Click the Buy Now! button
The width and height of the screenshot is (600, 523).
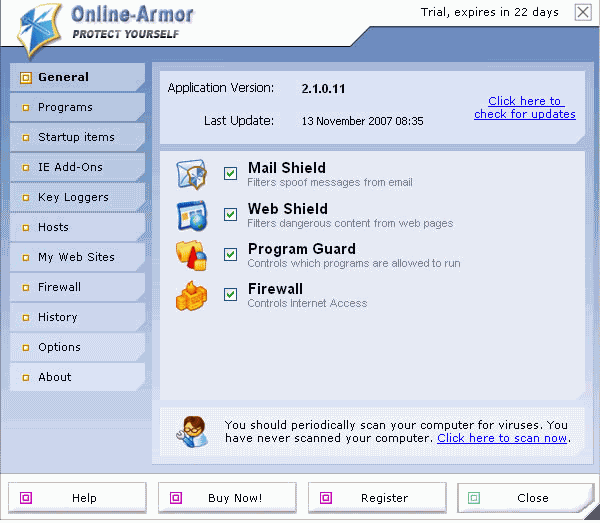tap(227, 498)
